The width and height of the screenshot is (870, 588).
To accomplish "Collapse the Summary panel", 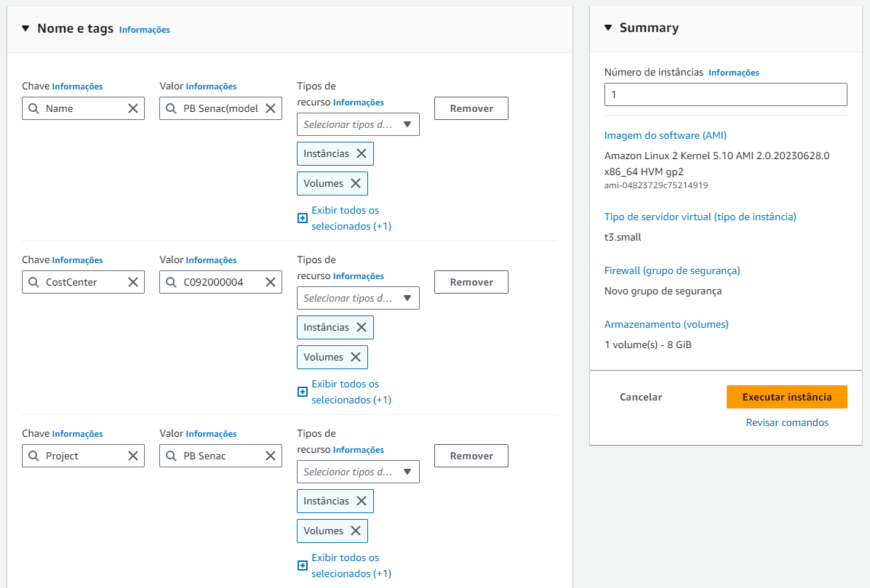I will pyautogui.click(x=607, y=27).
